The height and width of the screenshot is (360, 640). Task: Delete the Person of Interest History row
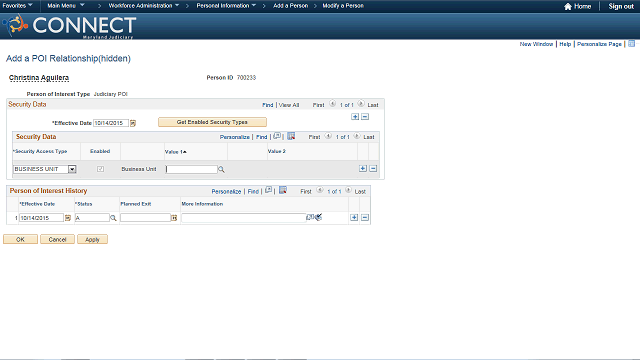point(365,218)
